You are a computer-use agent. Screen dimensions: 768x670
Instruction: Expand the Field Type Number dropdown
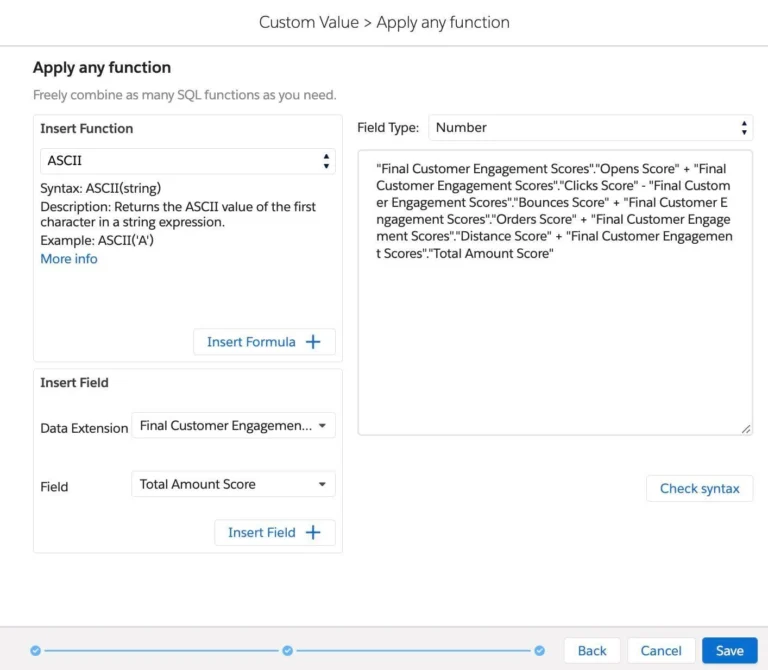pos(590,128)
